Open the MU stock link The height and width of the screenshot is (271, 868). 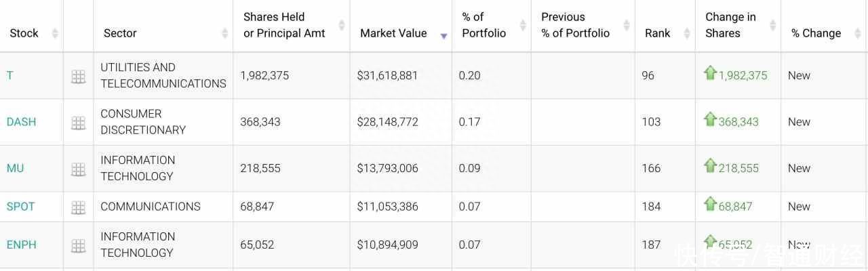coord(15,168)
